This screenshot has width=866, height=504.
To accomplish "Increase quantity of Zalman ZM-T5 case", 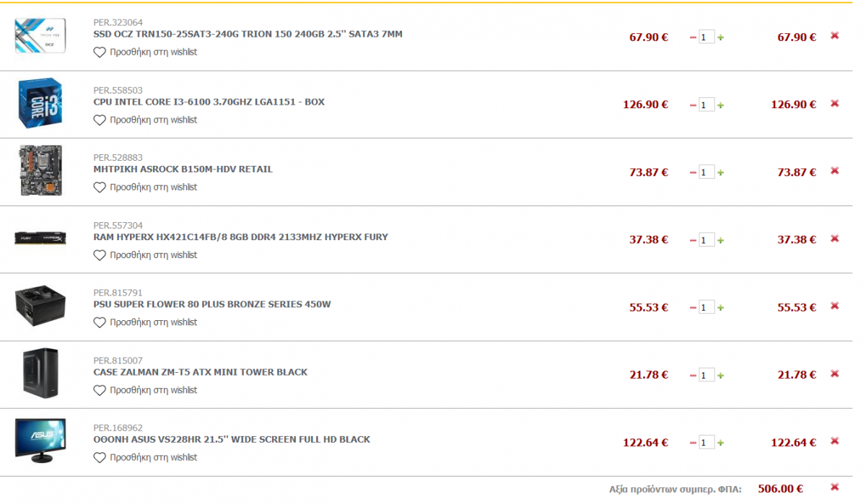I will (x=720, y=375).
